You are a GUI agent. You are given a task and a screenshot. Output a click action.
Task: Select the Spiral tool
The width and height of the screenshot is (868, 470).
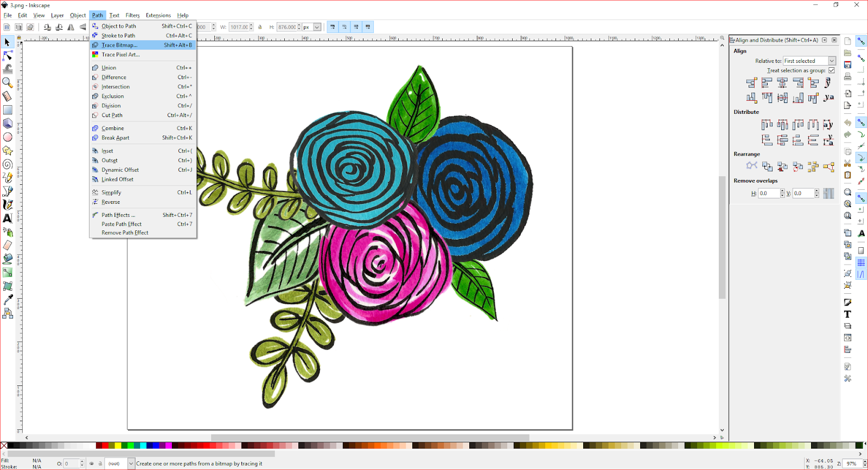8,164
